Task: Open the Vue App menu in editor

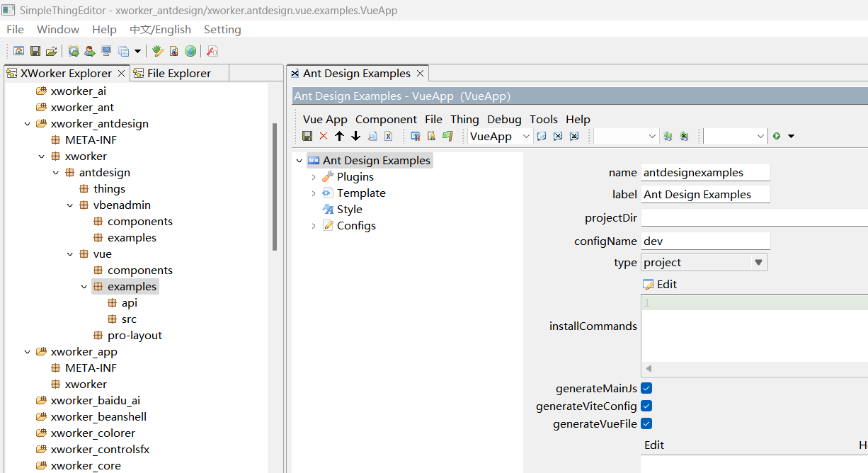Action: pos(325,119)
